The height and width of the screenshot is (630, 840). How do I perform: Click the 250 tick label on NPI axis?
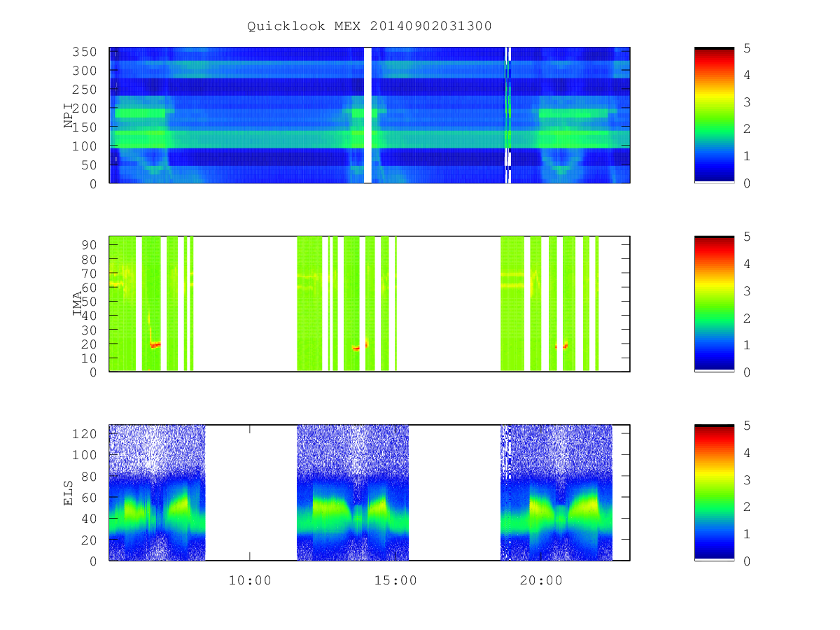[x=85, y=90]
